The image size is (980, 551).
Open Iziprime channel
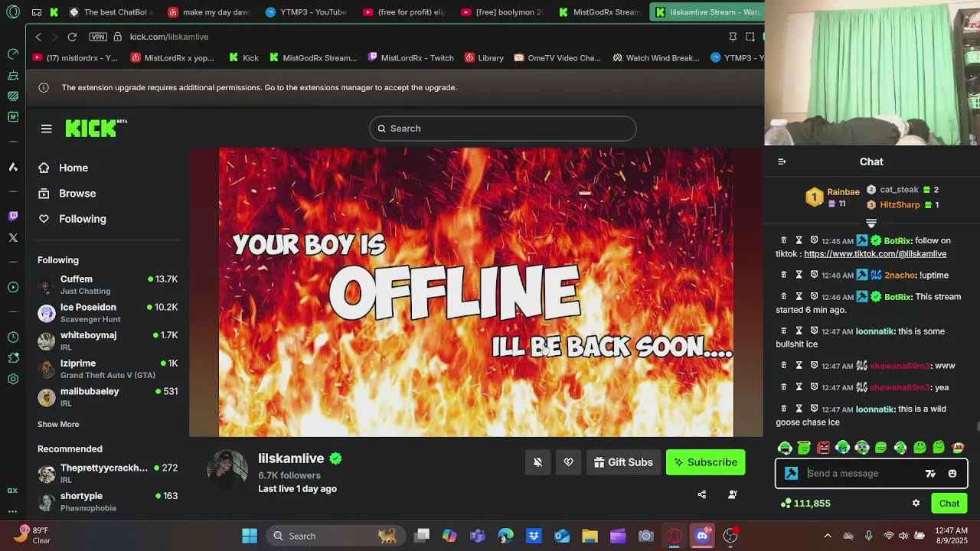coord(107,369)
